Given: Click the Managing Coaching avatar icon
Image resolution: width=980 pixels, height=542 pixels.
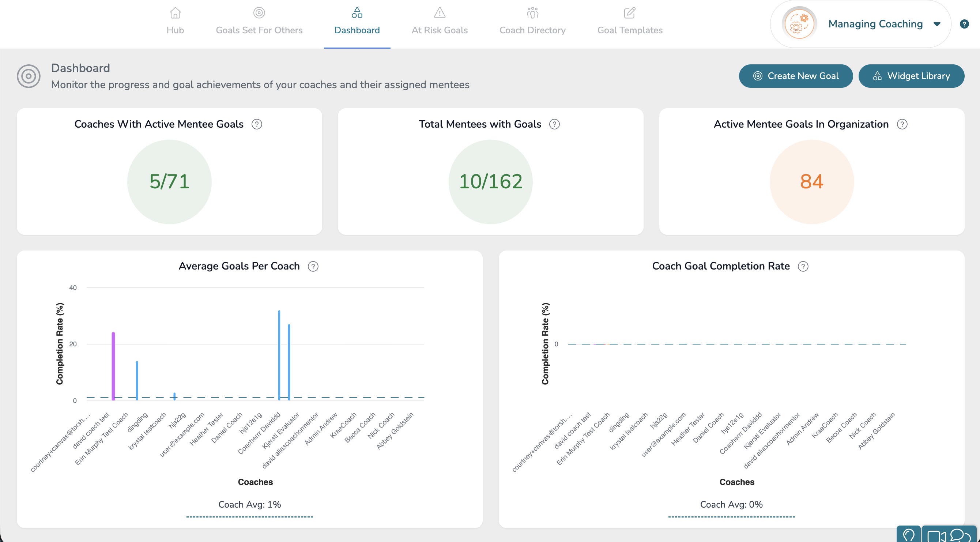Looking at the screenshot, I should (799, 24).
